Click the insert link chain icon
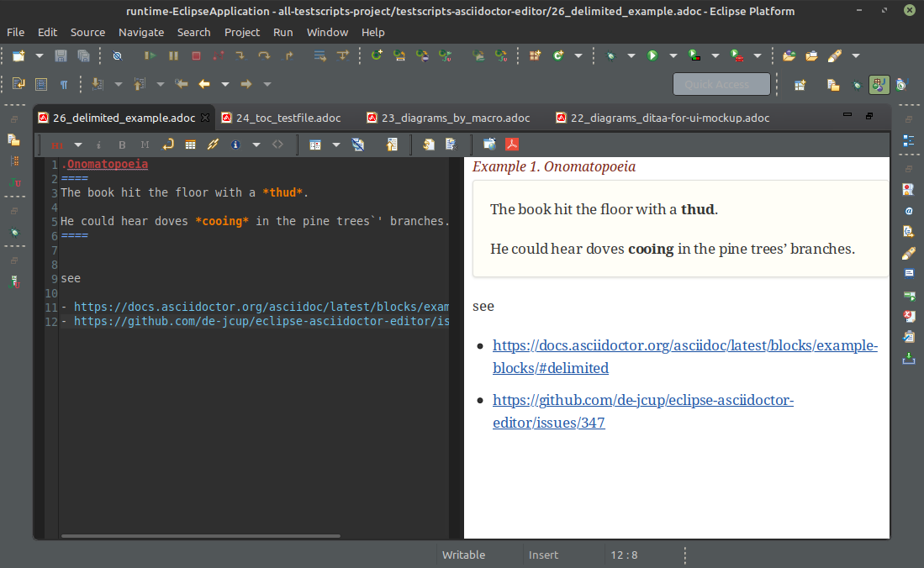This screenshot has width=924, height=568. (x=213, y=145)
